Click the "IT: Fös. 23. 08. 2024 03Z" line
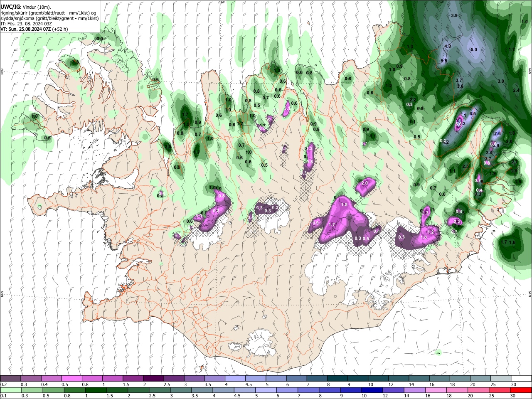Image resolution: width=532 pixels, height=399 pixels. 26,24
